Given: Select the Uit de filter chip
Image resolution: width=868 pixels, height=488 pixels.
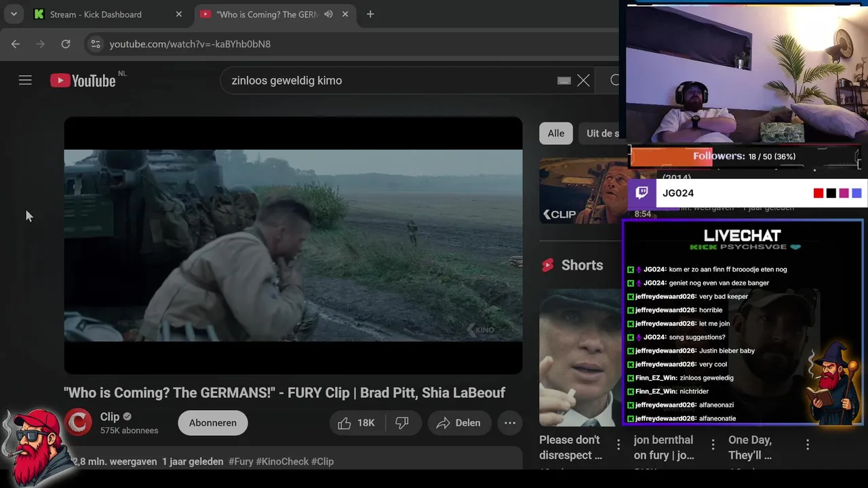Looking at the screenshot, I should (602, 134).
